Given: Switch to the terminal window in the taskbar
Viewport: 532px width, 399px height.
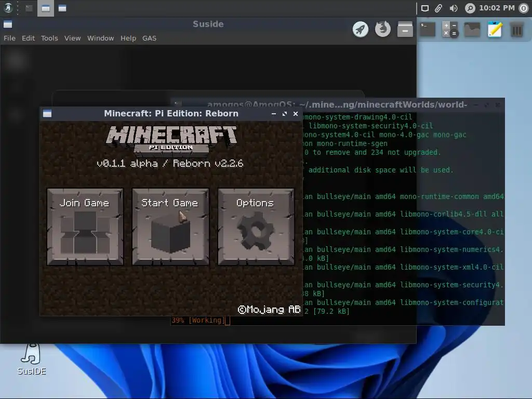Looking at the screenshot, I should pos(29,8).
